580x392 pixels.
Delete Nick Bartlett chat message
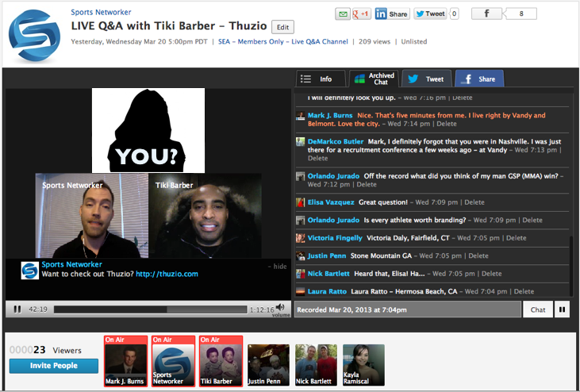coord(492,274)
